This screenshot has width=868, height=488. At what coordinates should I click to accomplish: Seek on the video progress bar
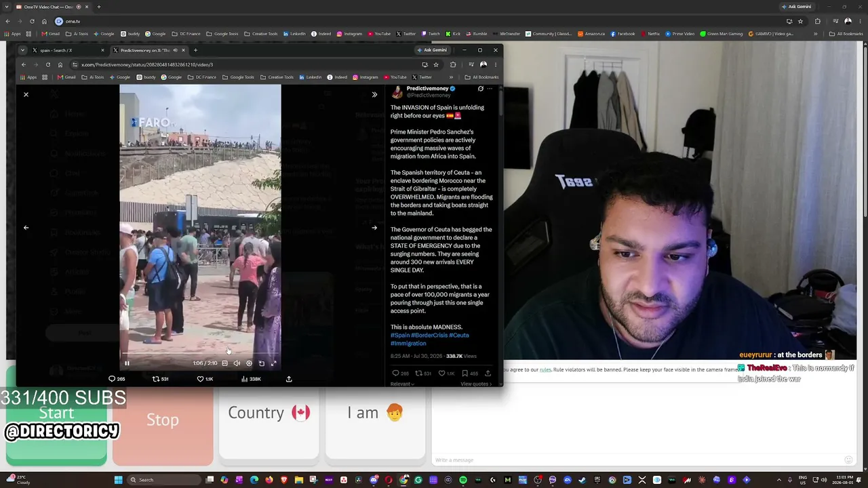click(200, 353)
